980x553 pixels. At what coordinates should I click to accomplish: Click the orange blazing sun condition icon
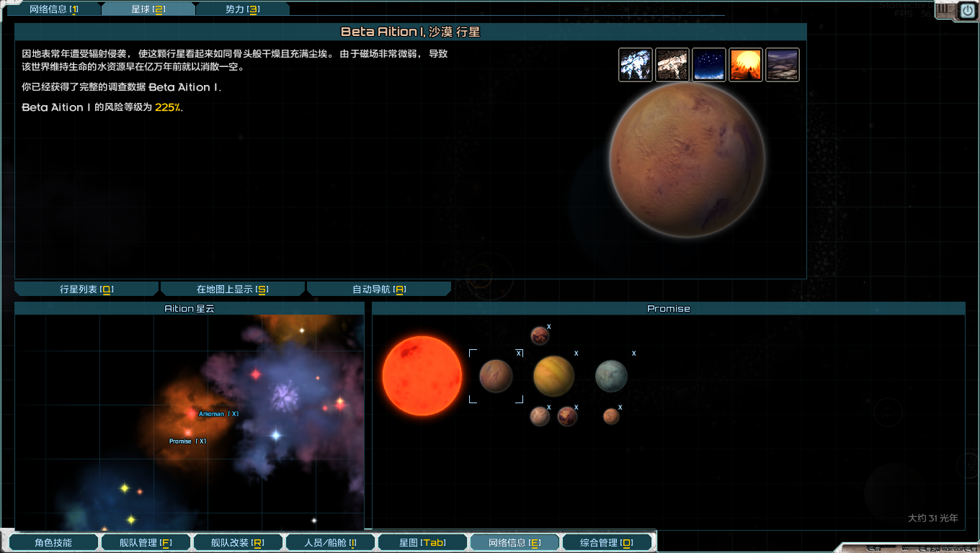(746, 65)
